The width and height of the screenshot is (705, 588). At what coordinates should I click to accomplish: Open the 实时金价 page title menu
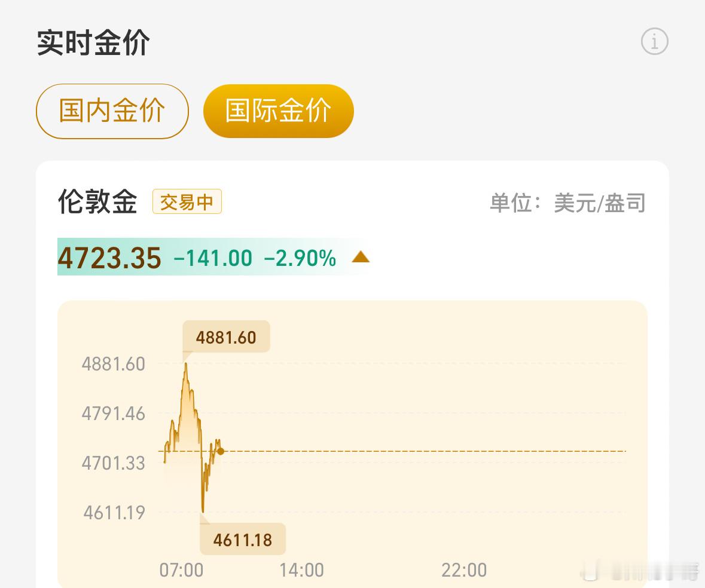93,41
